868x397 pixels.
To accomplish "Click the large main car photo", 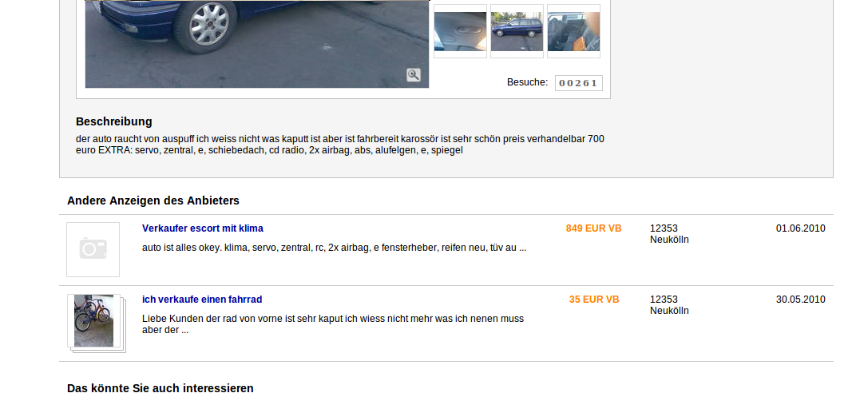I will coord(257,44).
